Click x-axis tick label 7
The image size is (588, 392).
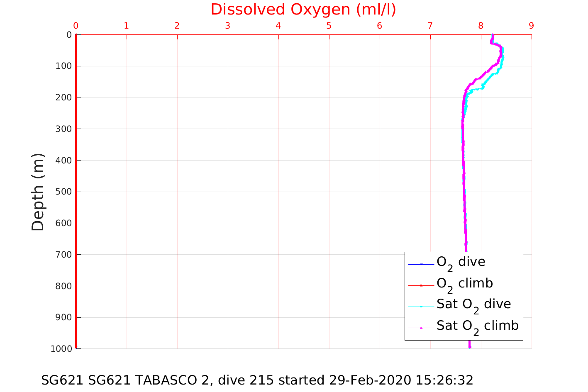pyautogui.click(x=430, y=26)
